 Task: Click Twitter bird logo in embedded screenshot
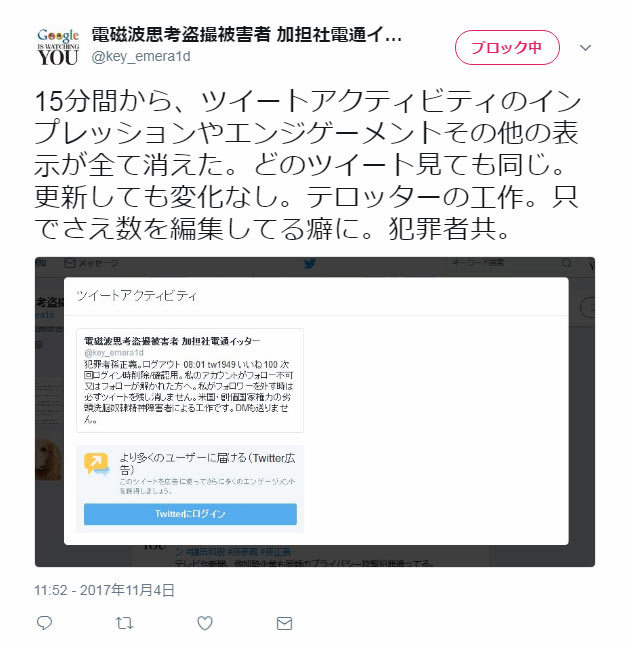[x=310, y=263]
